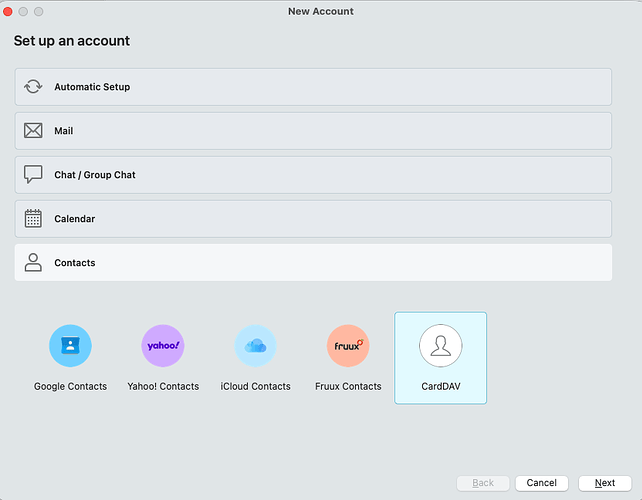
Task: Choose the Yahoo! Contacts icon
Action: pos(163,346)
